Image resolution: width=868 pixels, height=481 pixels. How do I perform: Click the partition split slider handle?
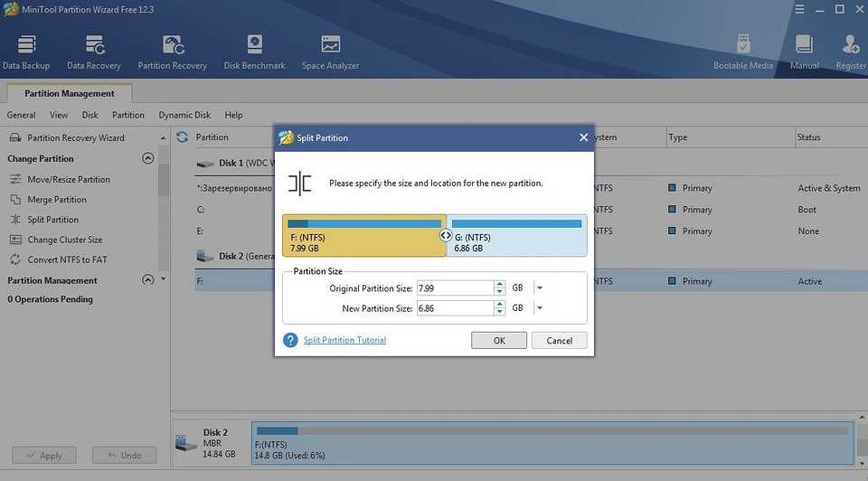[446, 235]
